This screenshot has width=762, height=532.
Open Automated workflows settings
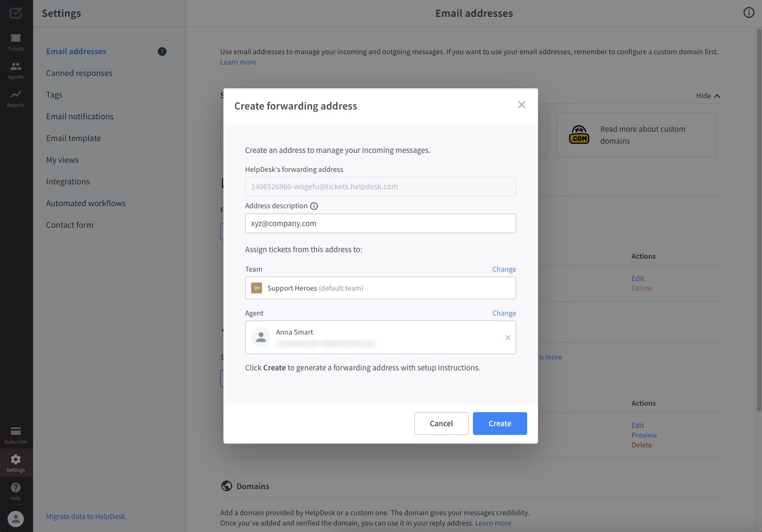pos(86,203)
